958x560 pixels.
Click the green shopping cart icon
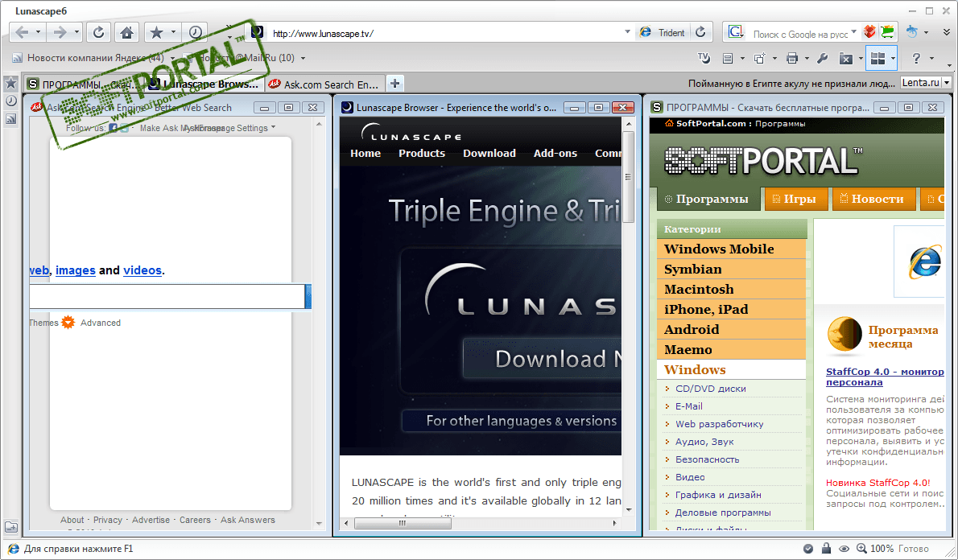[888, 31]
